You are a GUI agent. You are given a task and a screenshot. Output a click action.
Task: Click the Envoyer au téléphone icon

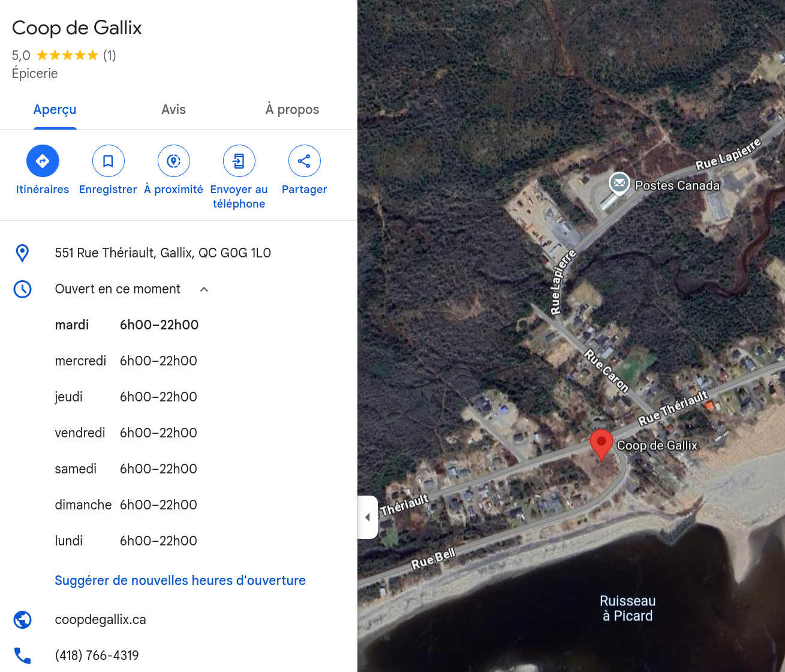[x=239, y=161]
